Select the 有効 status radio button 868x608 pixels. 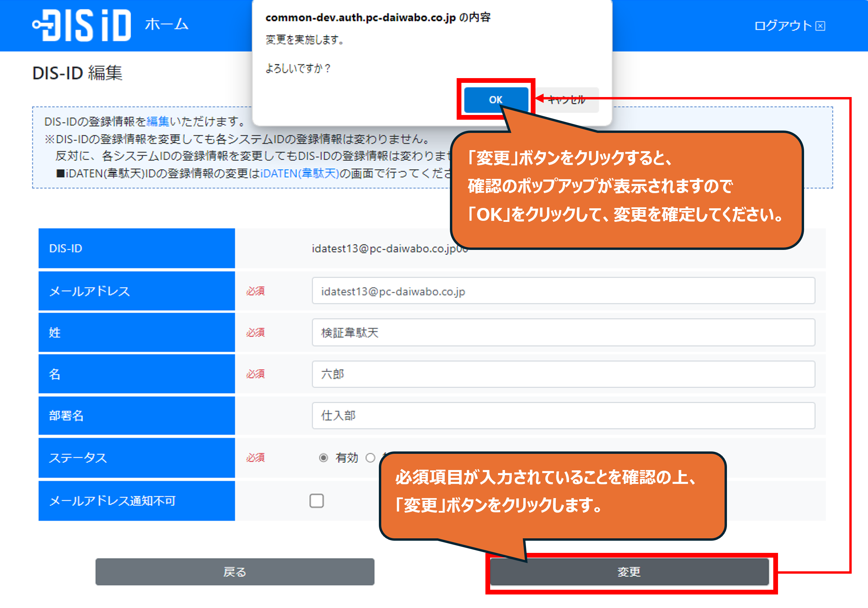point(323,458)
